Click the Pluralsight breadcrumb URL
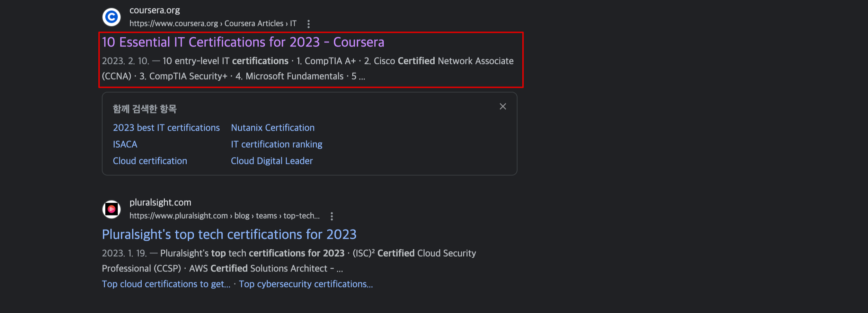 pyautogui.click(x=224, y=216)
